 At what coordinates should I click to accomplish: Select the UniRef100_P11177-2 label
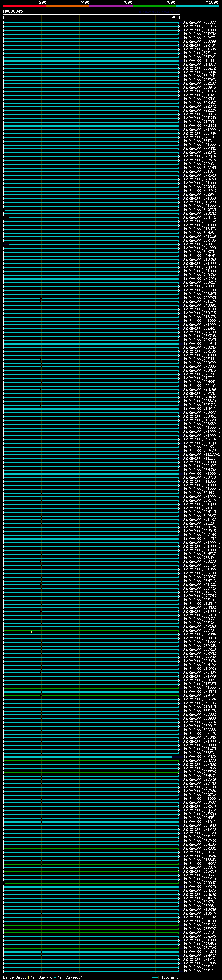click(x=201, y=455)
